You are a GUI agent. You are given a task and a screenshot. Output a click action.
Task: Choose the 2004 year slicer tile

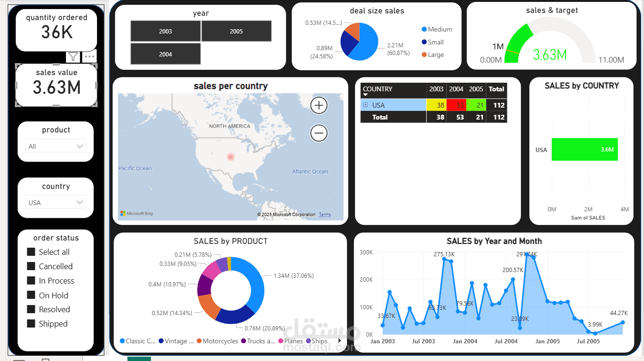[165, 54]
